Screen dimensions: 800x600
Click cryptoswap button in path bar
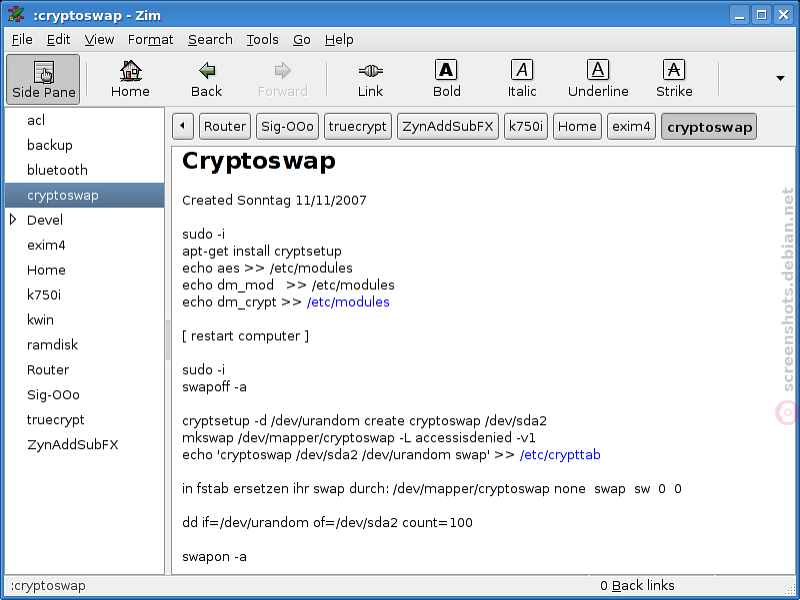coord(709,127)
